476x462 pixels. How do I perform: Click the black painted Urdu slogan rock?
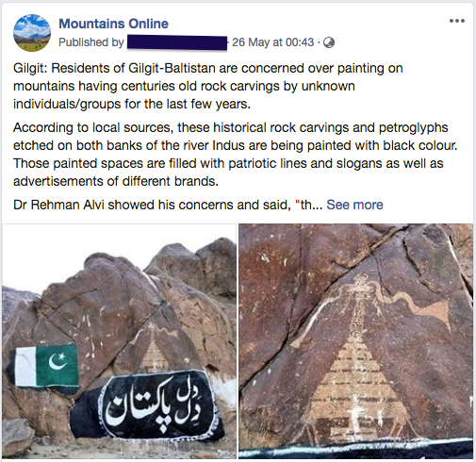coord(148,404)
